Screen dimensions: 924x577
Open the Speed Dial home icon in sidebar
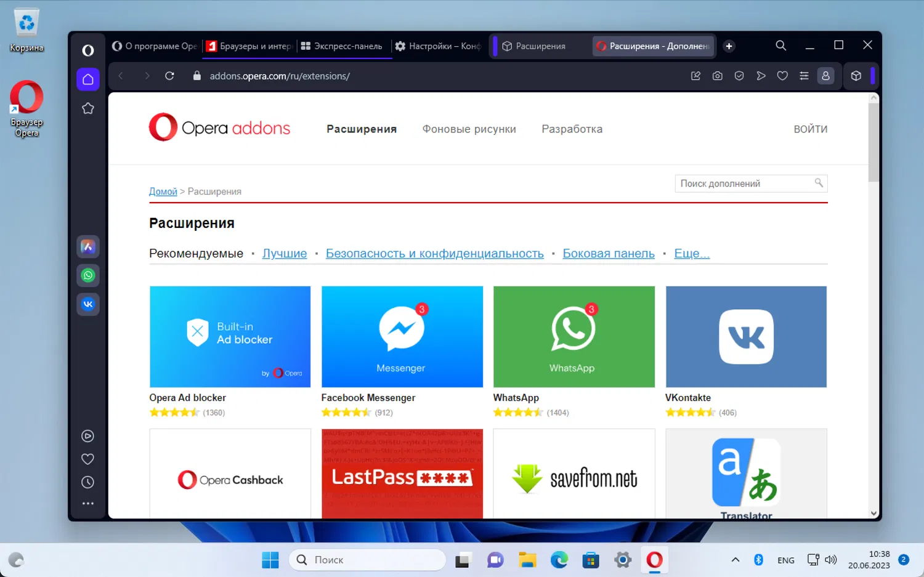pyautogui.click(x=88, y=79)
